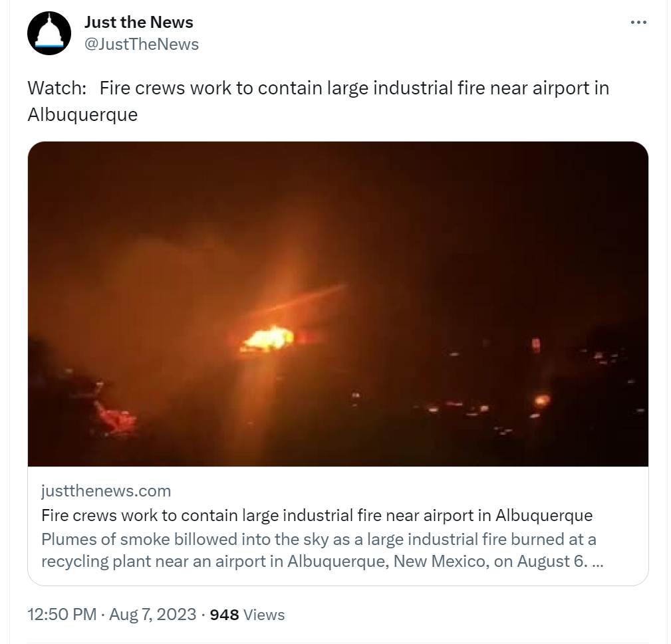Click the small orange fire spot in image

point(541,401)
